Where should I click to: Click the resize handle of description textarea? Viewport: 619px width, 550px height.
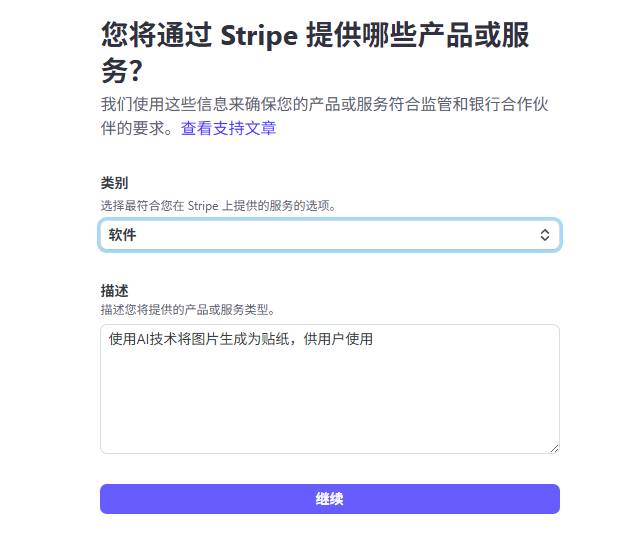pos(554,448)
